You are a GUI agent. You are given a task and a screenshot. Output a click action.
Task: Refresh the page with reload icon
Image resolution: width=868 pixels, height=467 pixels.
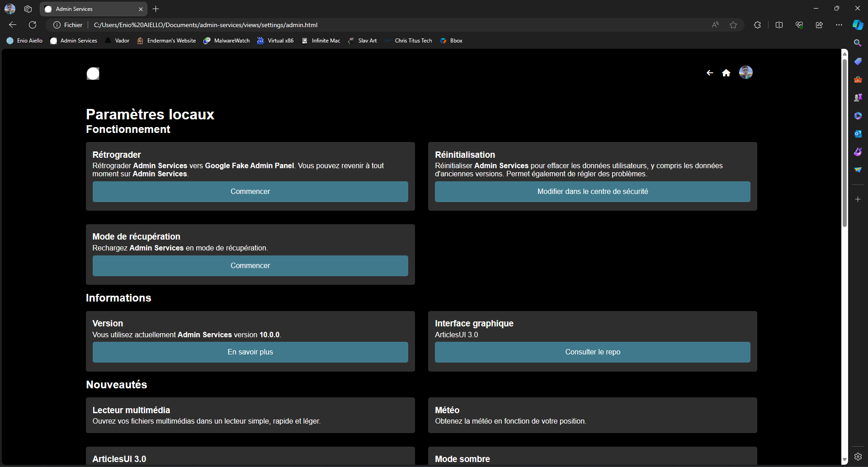33,25
